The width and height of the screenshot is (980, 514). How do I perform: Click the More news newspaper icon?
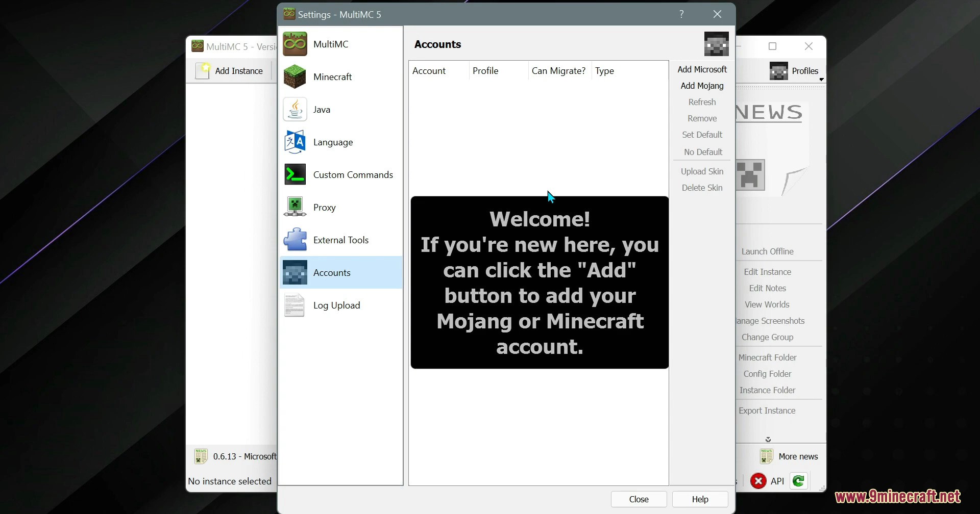(767, 456)
